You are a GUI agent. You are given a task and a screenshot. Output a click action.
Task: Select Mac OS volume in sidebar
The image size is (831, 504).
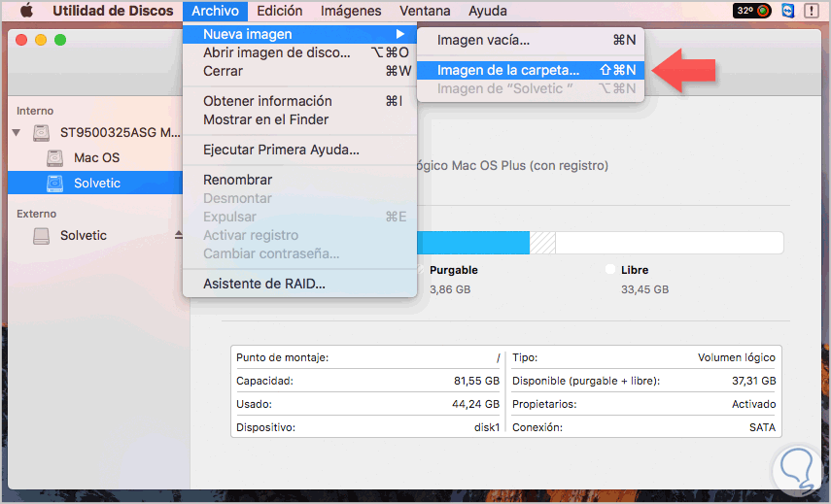(96, 157)
